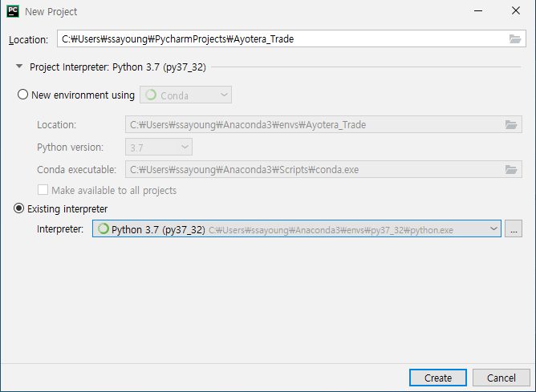
Task: Close the New Project dialog
Action: (516, 11)
